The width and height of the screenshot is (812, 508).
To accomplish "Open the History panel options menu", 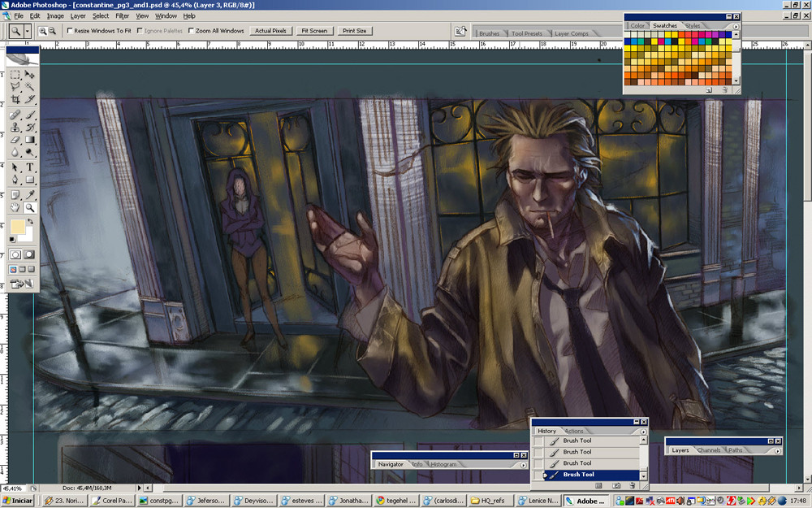I will tap(644, 432).
